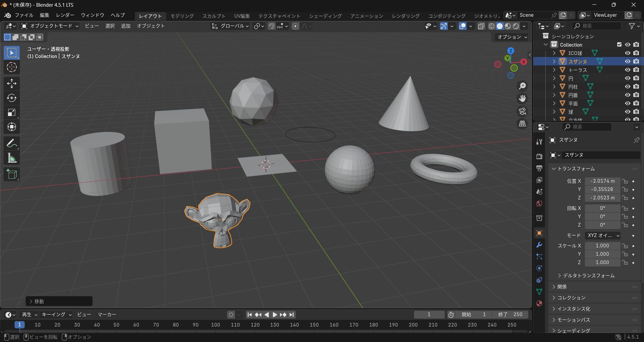Open the オブジェクトモード mode dropdown
644x342 pixels.
point(50,26)
